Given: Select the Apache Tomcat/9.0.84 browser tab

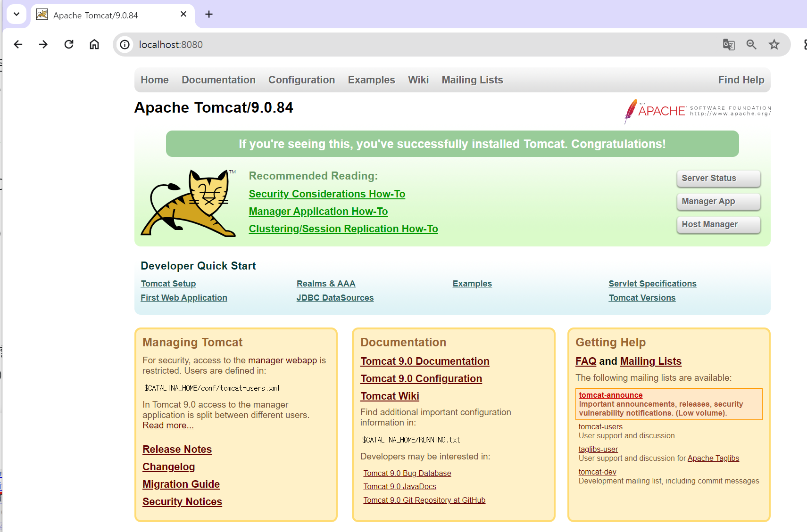Looking at the screenshot, I should tap(112, 15).
